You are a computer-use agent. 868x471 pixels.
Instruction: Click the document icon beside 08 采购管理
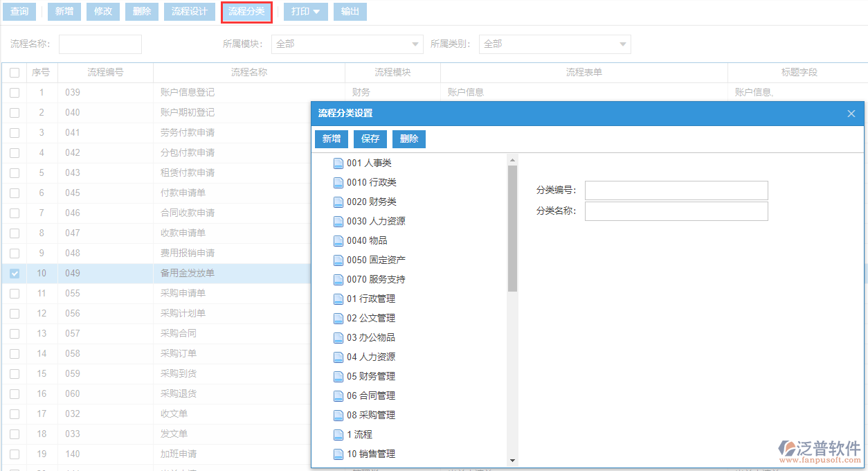[x=338, y=416]
